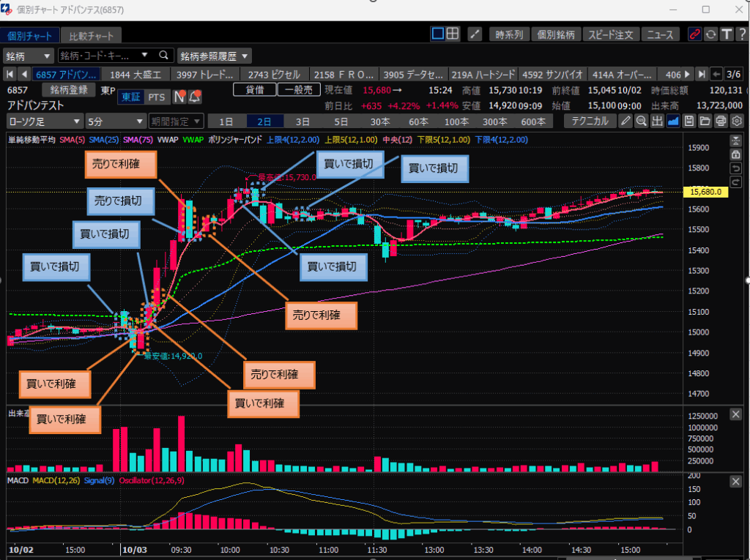Expand the 銘柄参照履歴 dropdown
The height and width of the screenshot is (560, 750).
pos(215,56)
